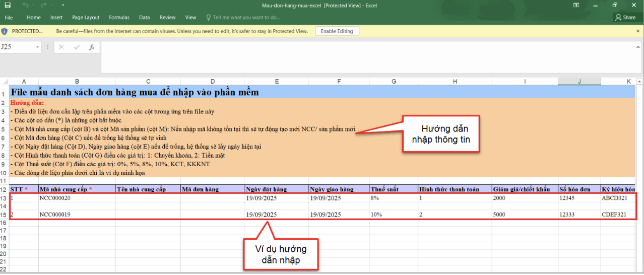The width and height of the screenshot is (644, 275).
Task: Save the workbook with the floppy icon
Action: (x=8, y=5)
